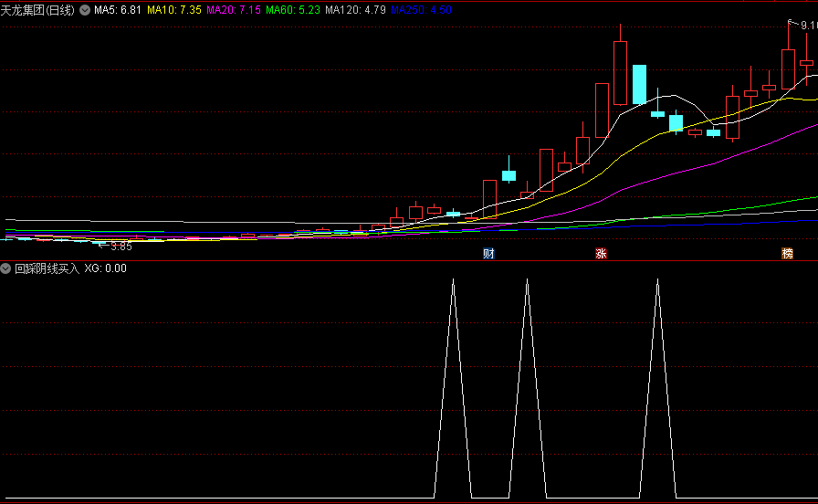The width and height of the screenshot is (818, 504).
Task: Click the 涨 limit-up marker icon
Action: (x=601, y=254)
